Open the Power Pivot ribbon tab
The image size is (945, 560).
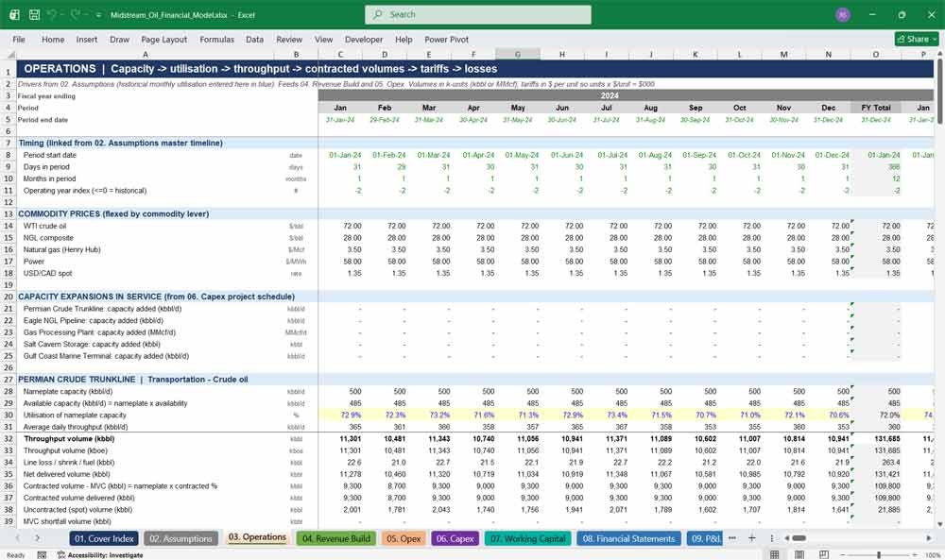447,39
